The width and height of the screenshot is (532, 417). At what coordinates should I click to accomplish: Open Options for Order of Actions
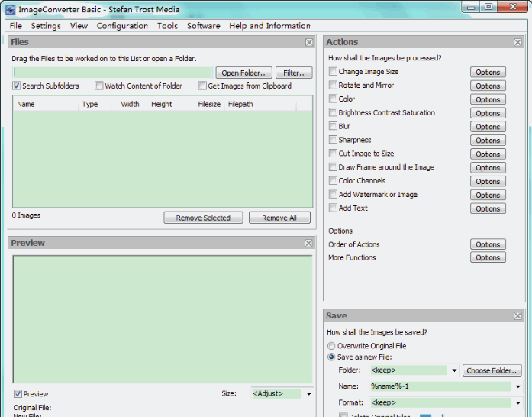coord(488,244)
